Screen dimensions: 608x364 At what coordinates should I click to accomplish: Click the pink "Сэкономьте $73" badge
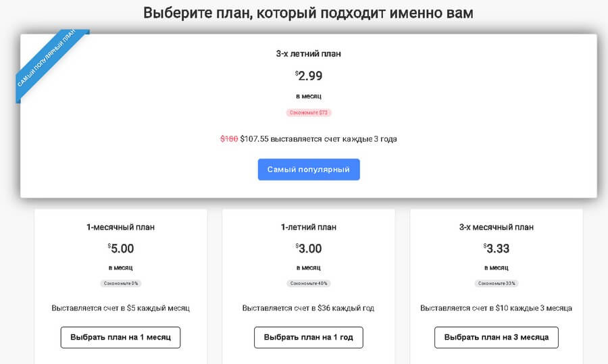click(309, 113)
